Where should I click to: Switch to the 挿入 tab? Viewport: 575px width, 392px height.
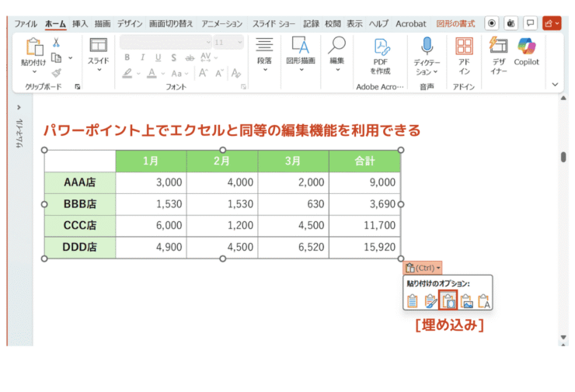pos(80,24)
